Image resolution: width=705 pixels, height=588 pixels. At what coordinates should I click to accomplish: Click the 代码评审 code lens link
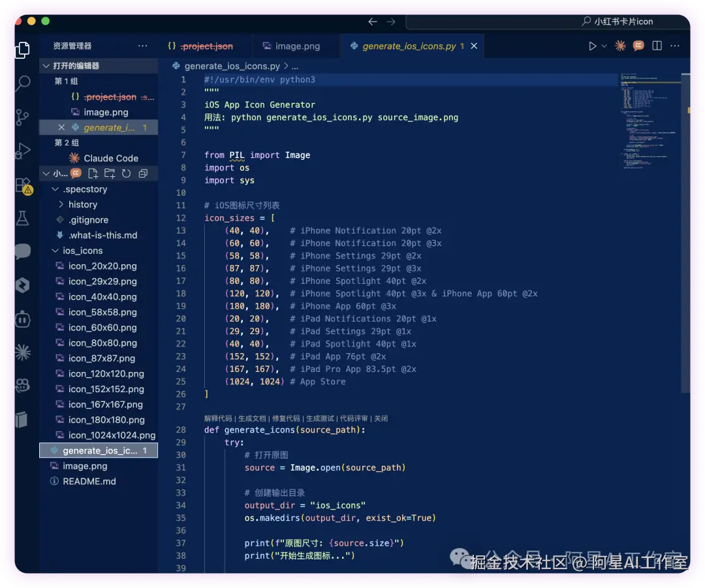click(x=354, y=418)
